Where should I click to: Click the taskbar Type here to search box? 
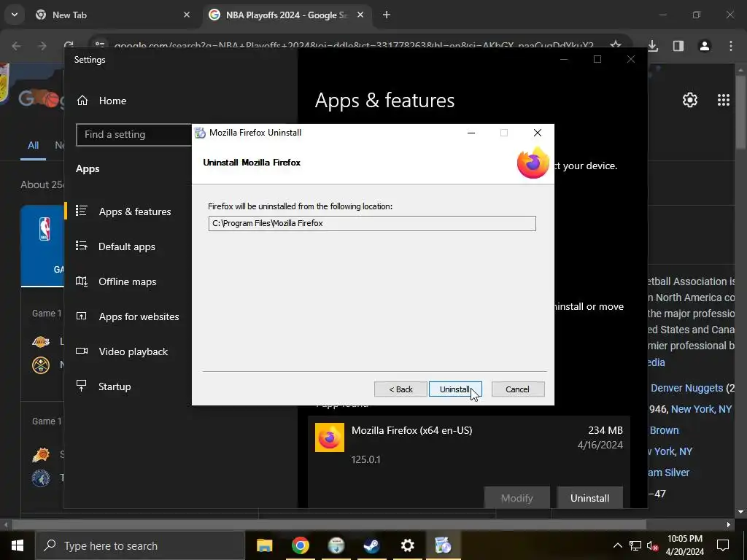click(140, 545)
